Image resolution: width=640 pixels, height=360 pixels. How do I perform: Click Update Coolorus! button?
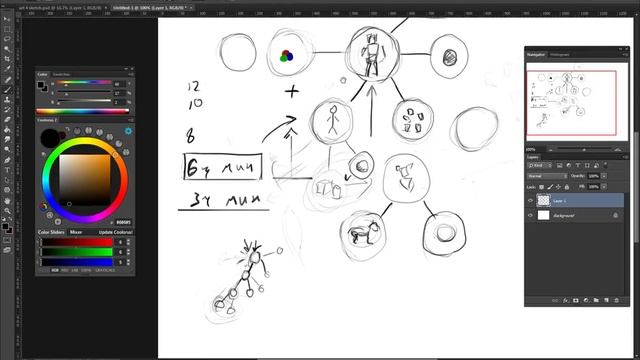tap(116, 232)
